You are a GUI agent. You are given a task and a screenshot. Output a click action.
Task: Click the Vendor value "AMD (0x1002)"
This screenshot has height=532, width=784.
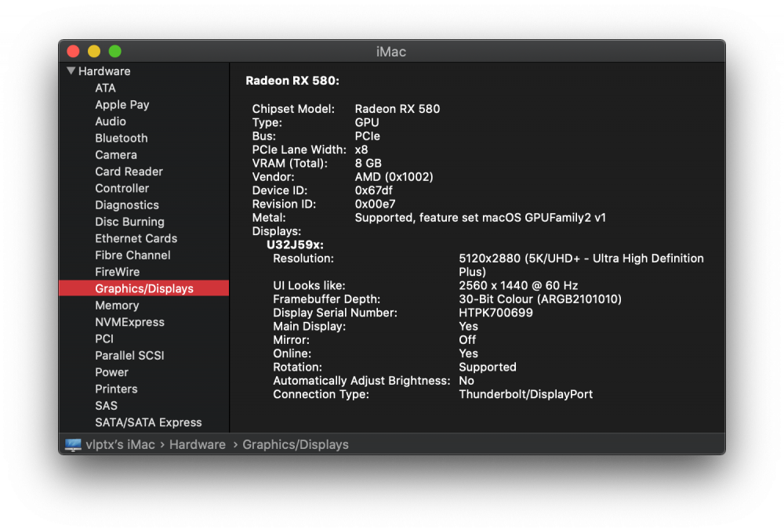point(394,177)
